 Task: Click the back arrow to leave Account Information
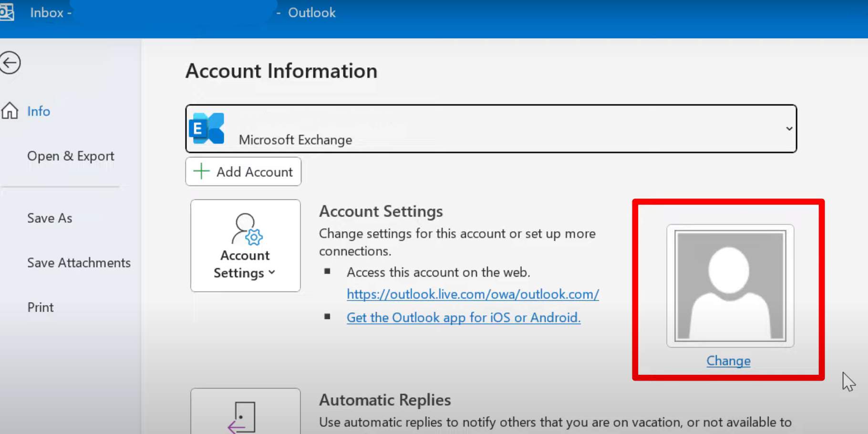[x=11, y=62]
